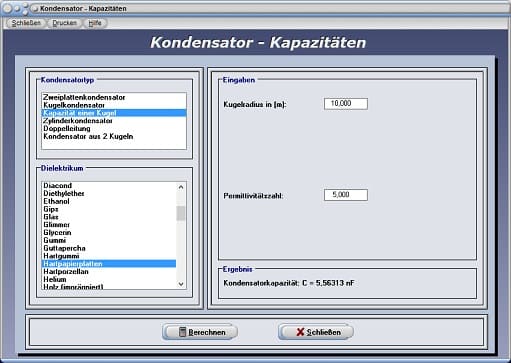Select highlighted Hartpapierplatten entry
Image resolution: width=511 pixels, height=363 pixels.
(109, 264)
